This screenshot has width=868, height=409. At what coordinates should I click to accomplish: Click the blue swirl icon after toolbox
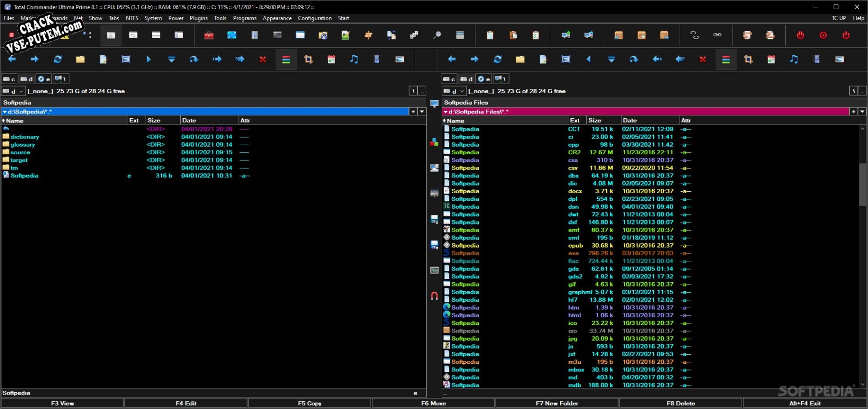232,35
